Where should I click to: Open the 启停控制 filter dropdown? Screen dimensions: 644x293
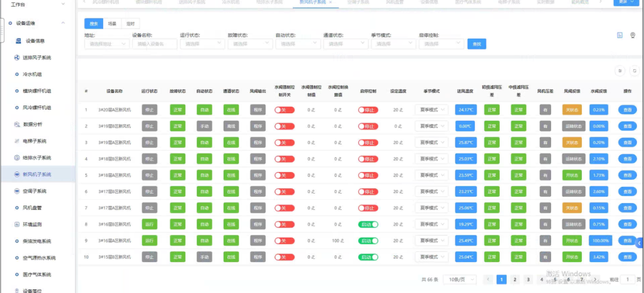click(441, 44)
